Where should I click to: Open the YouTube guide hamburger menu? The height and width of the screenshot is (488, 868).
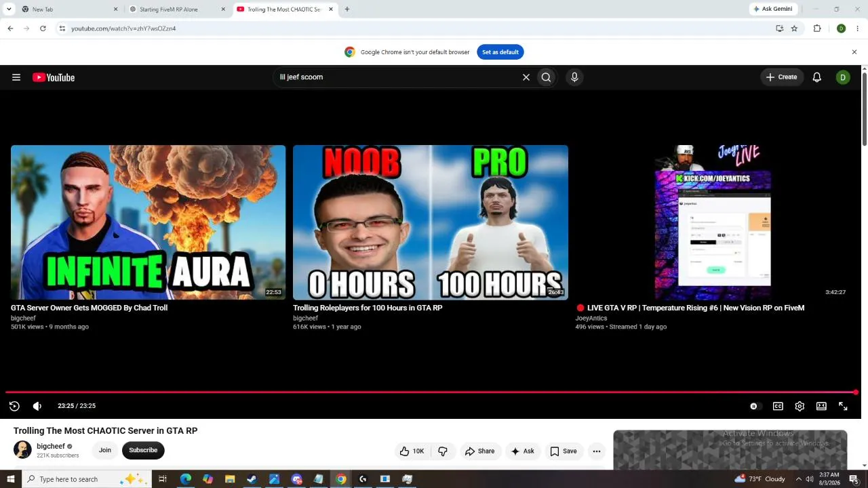[16, 77]
